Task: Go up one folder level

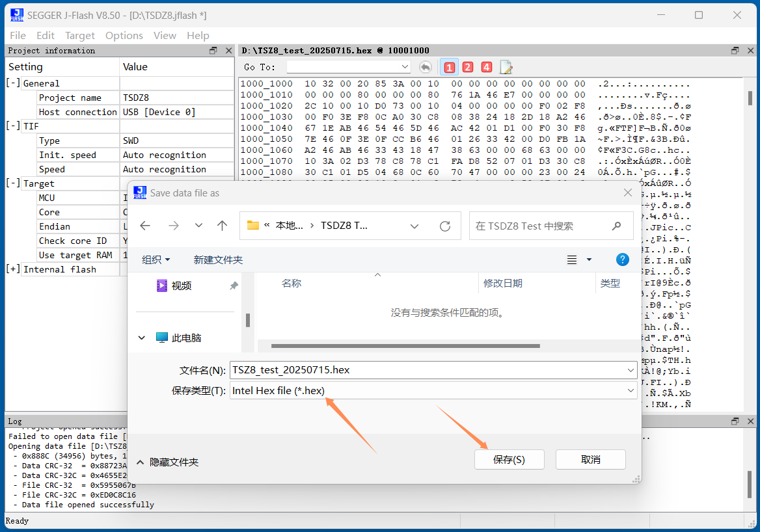Action: point(222,225)
